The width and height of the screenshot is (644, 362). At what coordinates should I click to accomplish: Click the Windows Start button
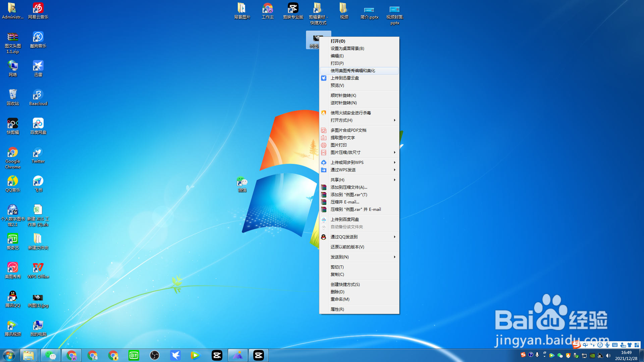[x=9, y=355]
